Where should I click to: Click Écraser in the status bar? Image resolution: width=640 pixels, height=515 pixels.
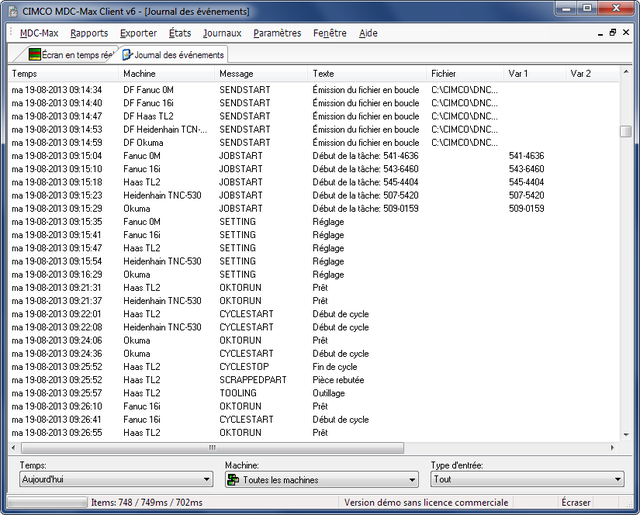[x=576, y=502]
